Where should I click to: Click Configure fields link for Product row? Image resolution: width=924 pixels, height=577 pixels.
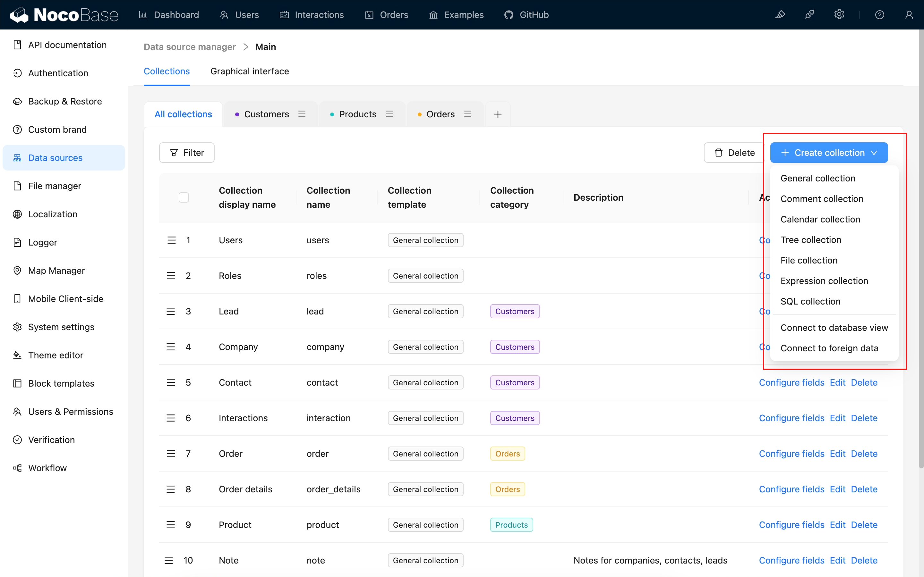pyautogui.click(x=791, y=525)
